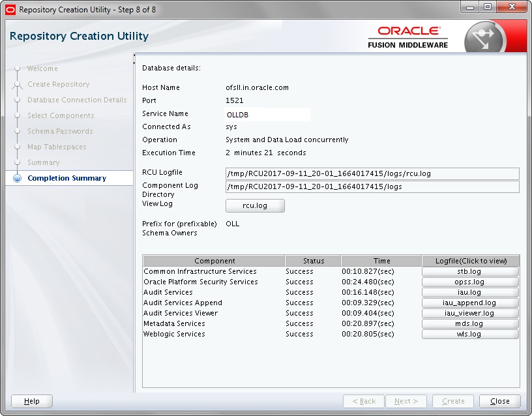Image resolution: width=532 pixels, height=416 pixels.
Task: Select the Welcome step
Action: click(42, 68)
